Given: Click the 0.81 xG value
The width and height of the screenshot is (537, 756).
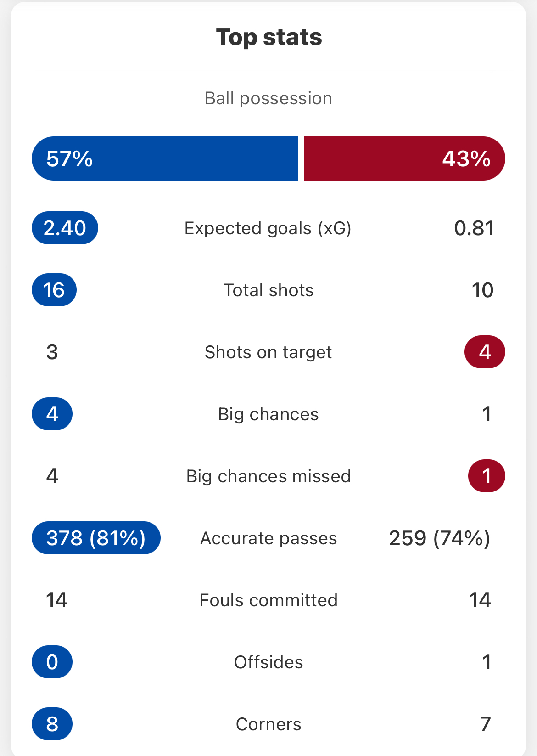Looking at the screenshot, I should (x=474, y=228).
